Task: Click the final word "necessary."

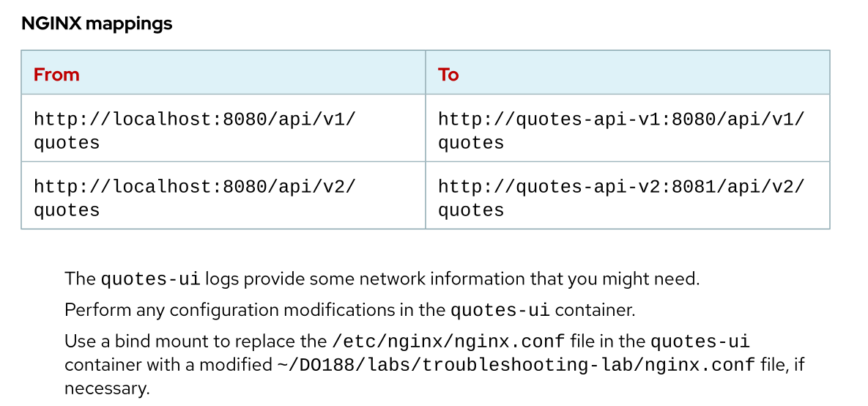Action: tap(107, 388)
